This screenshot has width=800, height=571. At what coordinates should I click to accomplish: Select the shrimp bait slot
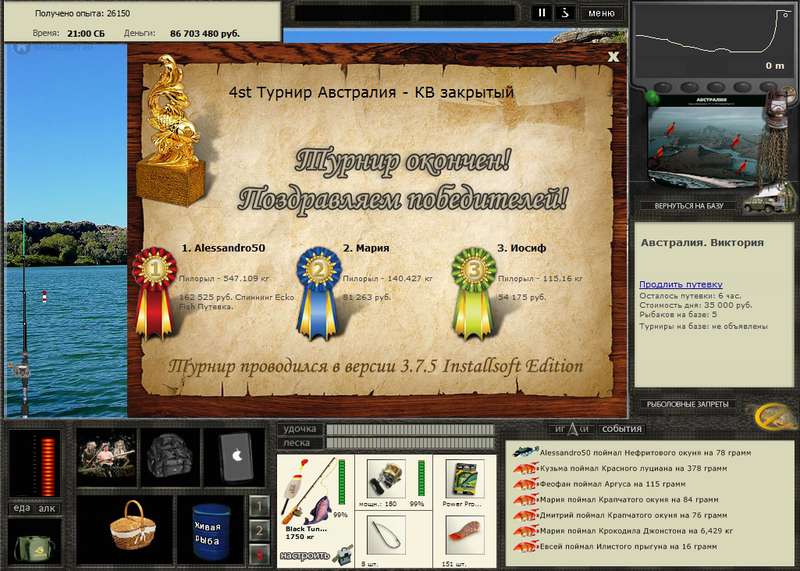point(464,535)
